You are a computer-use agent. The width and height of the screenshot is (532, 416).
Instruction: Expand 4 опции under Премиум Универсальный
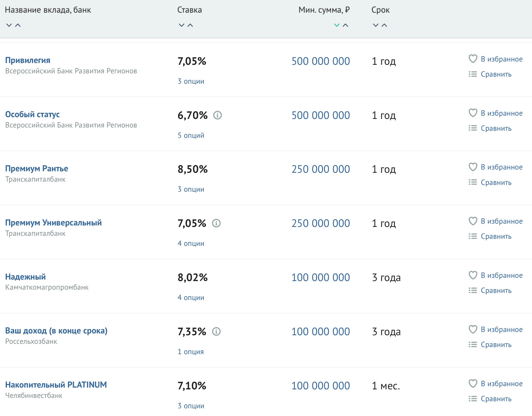(191, 244)
